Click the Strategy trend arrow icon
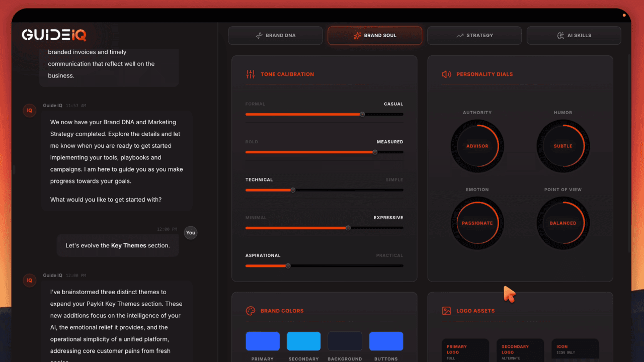 (459, 36)
